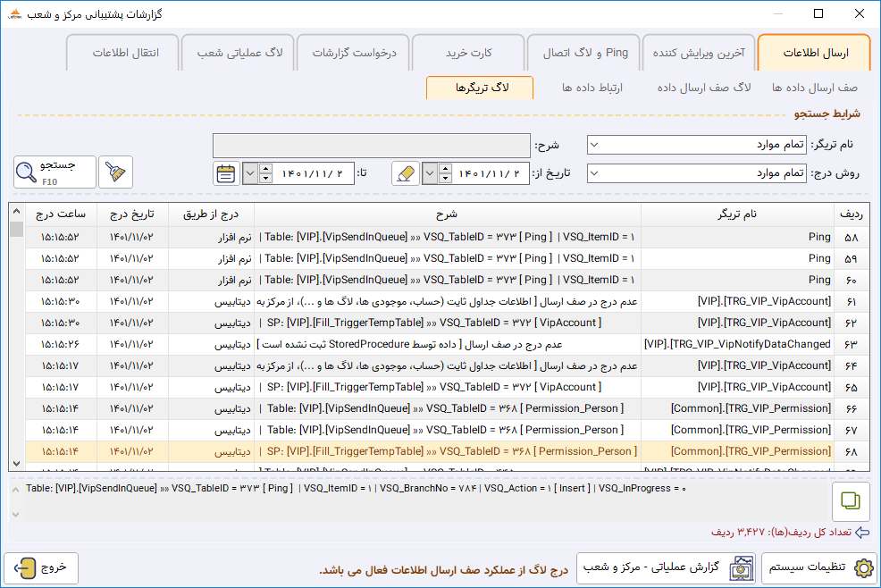Click the eraser icon beside تاریخ از
This screenshot has height=588, width=881.
pos(406,173)
